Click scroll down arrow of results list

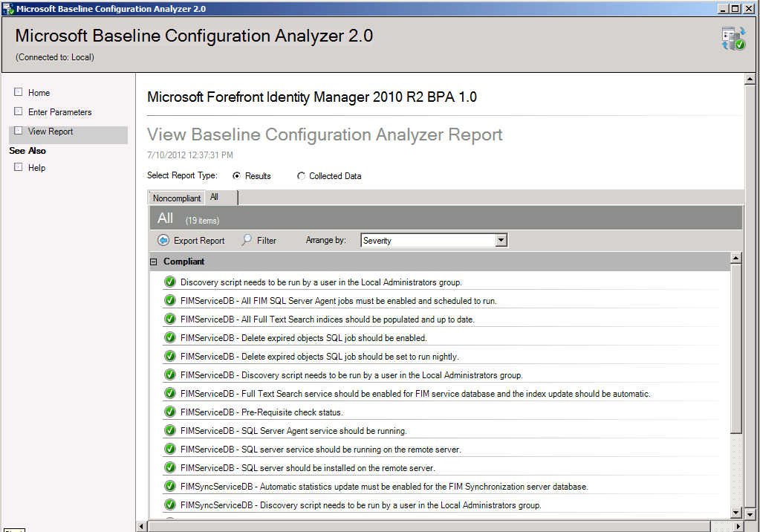pyautogui.click(x=735, y=513)
